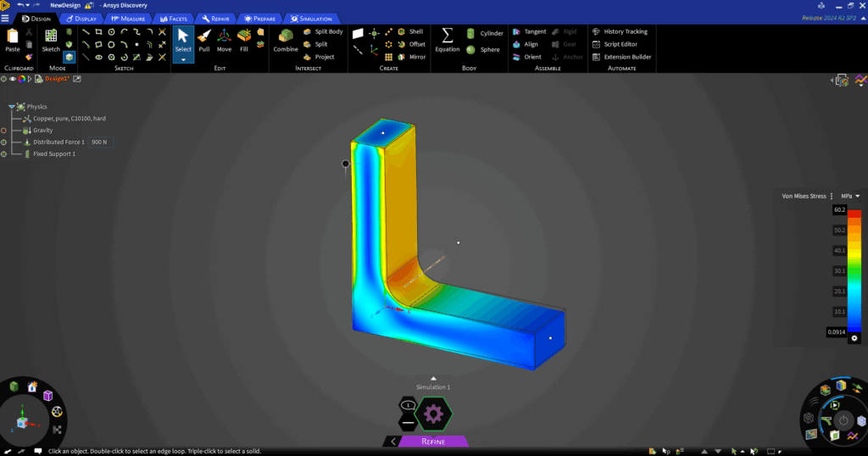The width and height of the screenshot is (868, 456).
Task: Click the Cut scissors icon
Action: pos(29,32)
